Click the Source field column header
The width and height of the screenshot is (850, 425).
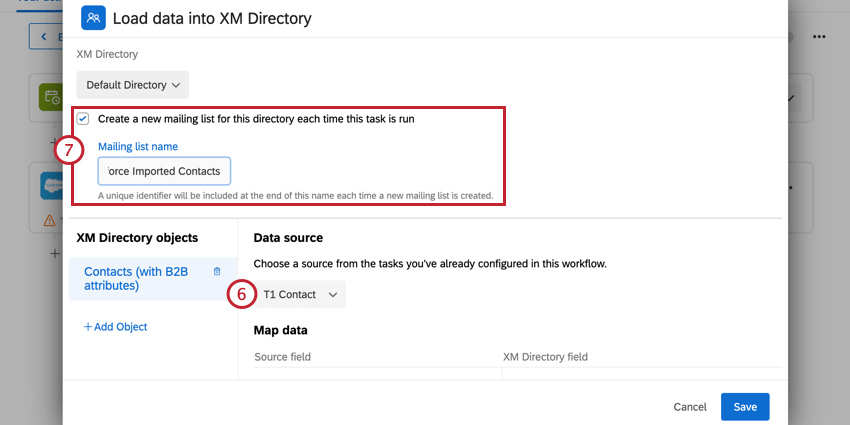[x=282, y=357]
